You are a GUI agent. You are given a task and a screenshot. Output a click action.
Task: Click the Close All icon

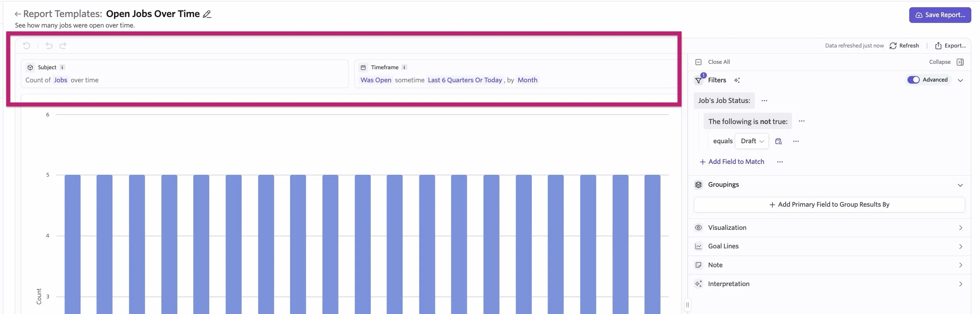[x=699, y=62]
